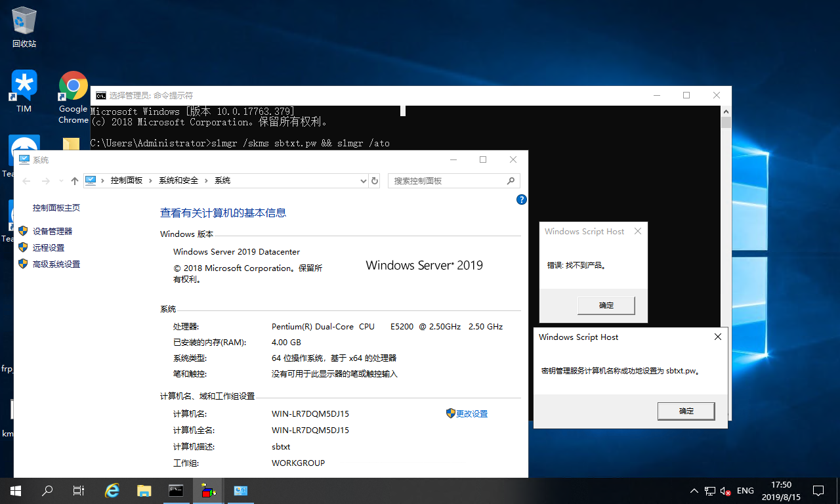Image resolution: width=840 pixels, height=504 pixels.
Task: Click the System window title bar icon
Action: coord(24,160)
